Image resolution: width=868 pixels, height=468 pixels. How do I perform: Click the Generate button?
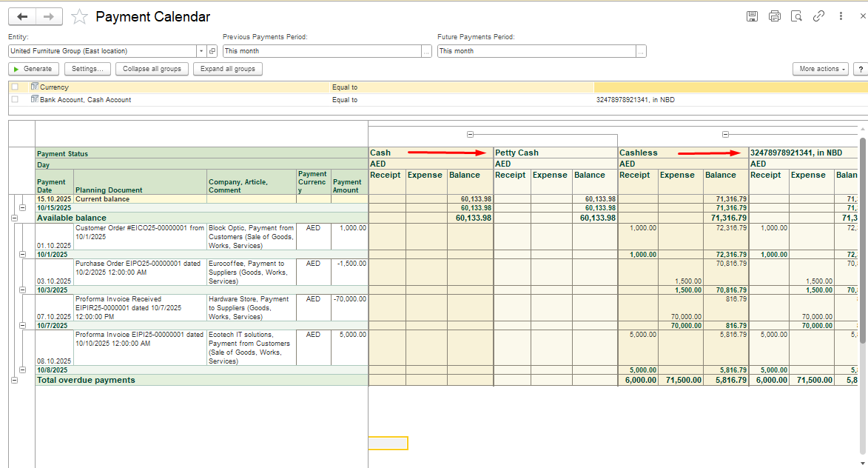pos(34,69)
